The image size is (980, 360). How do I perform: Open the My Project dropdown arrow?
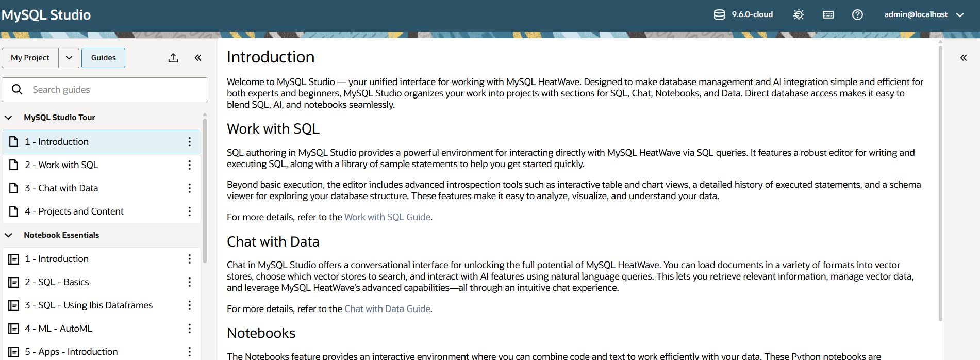(69, 58)
